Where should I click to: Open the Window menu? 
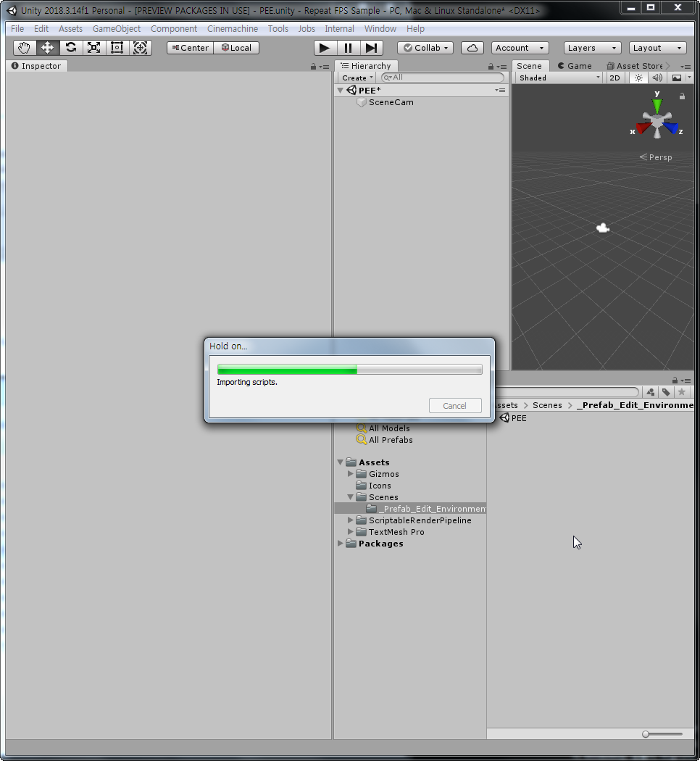380,29
